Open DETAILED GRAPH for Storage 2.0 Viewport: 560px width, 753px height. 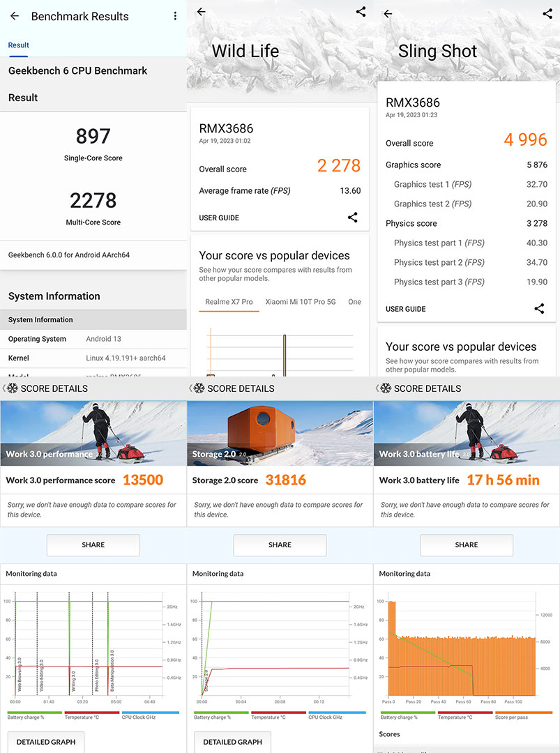[x=232, y=742]
